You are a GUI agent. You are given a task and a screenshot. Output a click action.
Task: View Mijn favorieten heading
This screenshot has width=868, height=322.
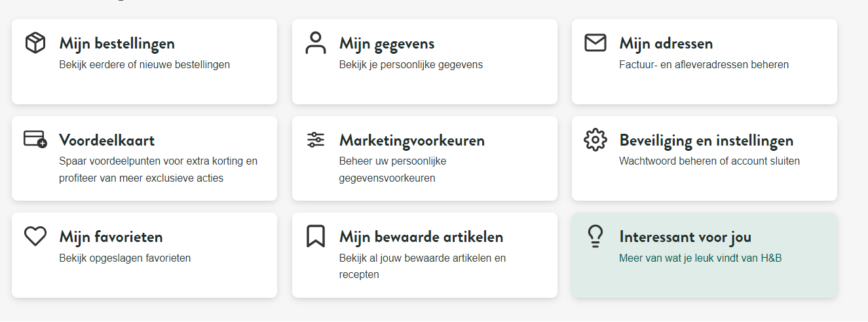111,237
